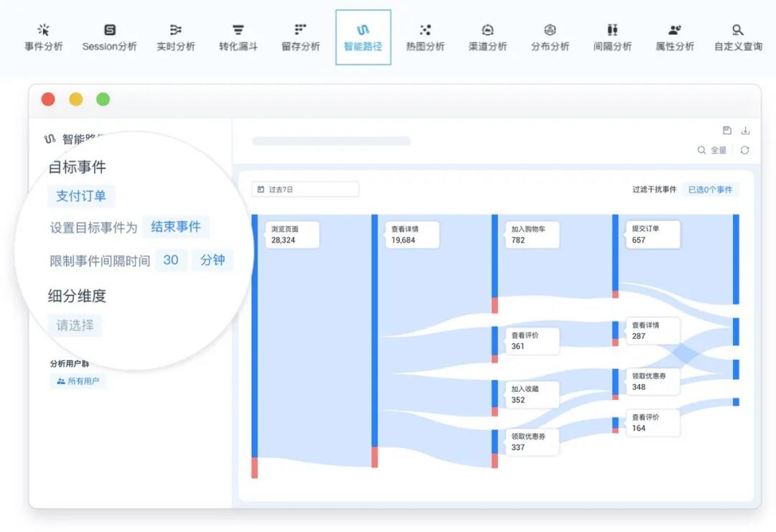The height and width of the screenshot is (532, 776).
Task: Click the 查看评价 361 node label
Action: (x=532, y=340)
